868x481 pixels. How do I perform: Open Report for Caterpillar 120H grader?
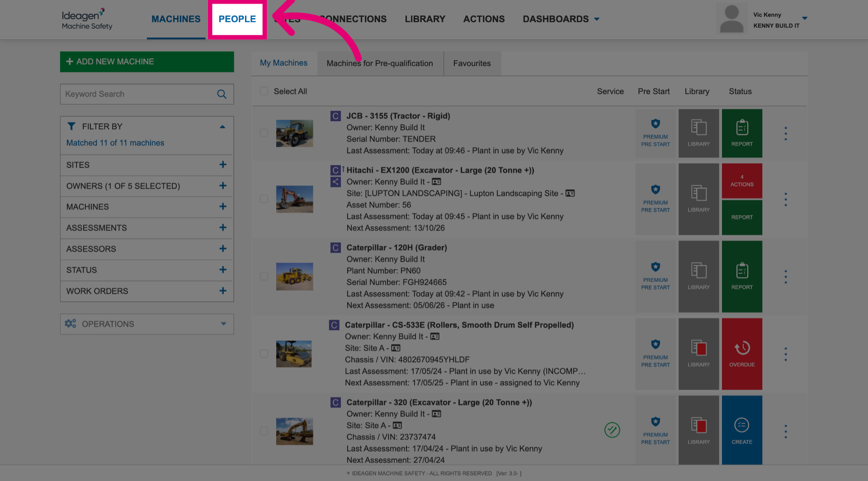(x=742, y=277)
